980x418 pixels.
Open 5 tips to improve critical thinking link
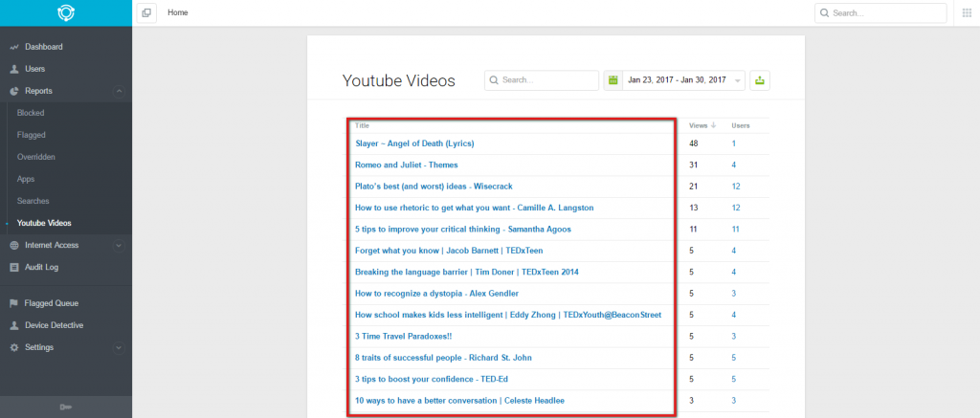[463, 230]
